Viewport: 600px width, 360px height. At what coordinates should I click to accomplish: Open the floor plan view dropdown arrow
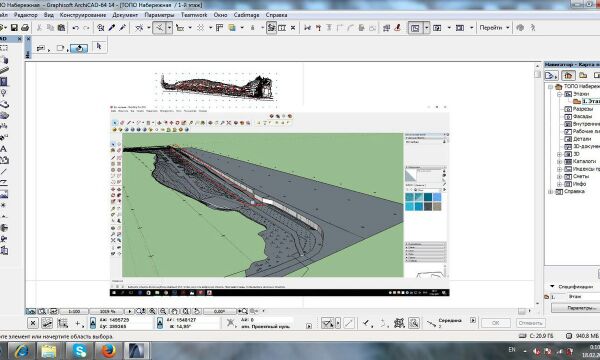[427, 28]
